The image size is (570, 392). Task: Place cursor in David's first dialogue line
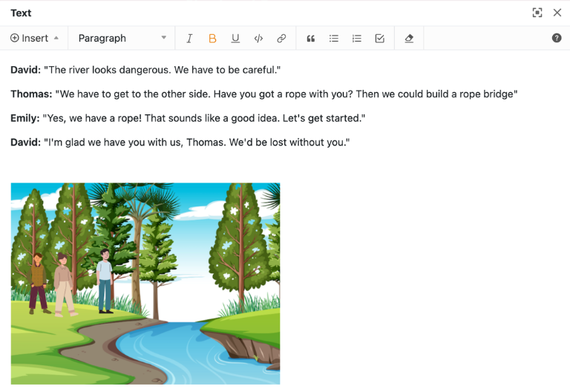coord(162,70)
